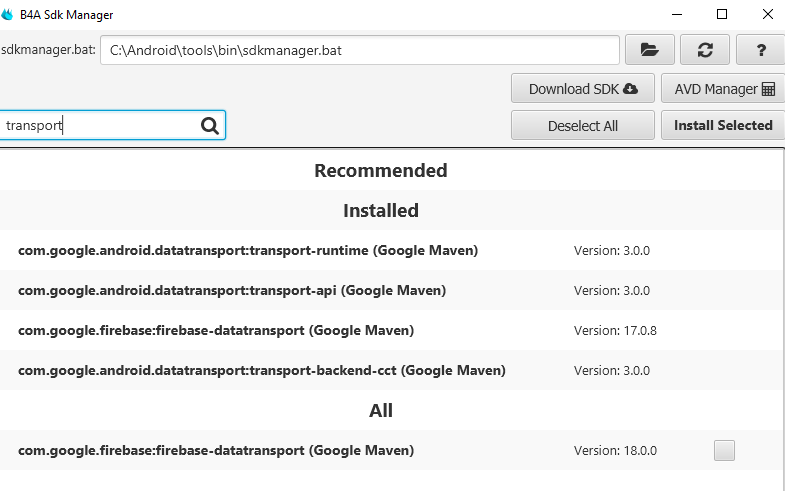This screenshot has width=785, height=491.
Task: Click the Recommended section header
Action: tap(381, 170)
